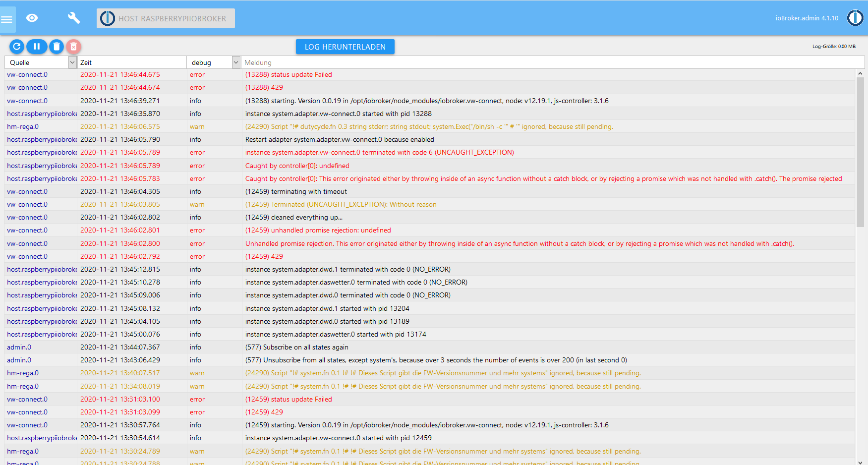The height and width of the screenshot is (465, 868).
Task: Select 'Restart adapter system.adapter.vw-connect.0' message
Action: (x=340, y=140)
